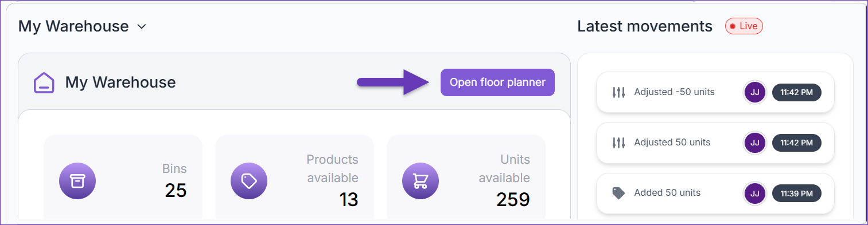
Task: Click tag icon on Added 50 units
Action: coord(618,193)
